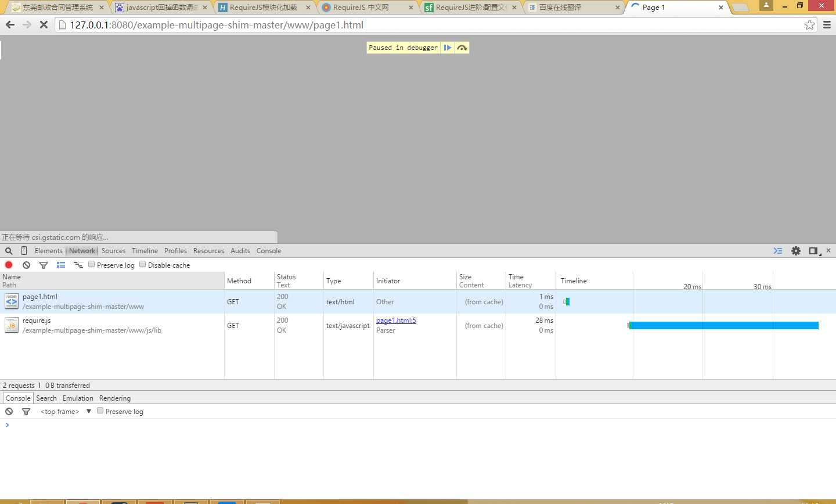Open the <top frame> context dropdown
This screenshot has width=836, height=504.
(x=66, y=412)
